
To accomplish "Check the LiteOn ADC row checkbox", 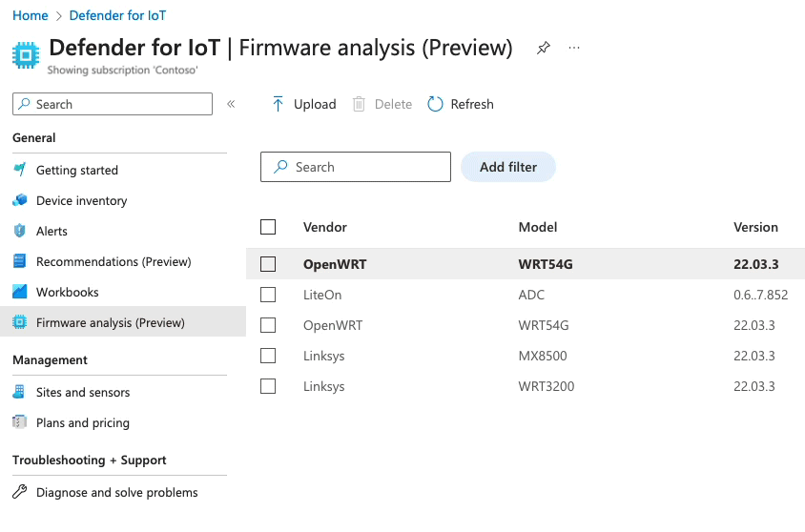I will click(x=268, y=295).
